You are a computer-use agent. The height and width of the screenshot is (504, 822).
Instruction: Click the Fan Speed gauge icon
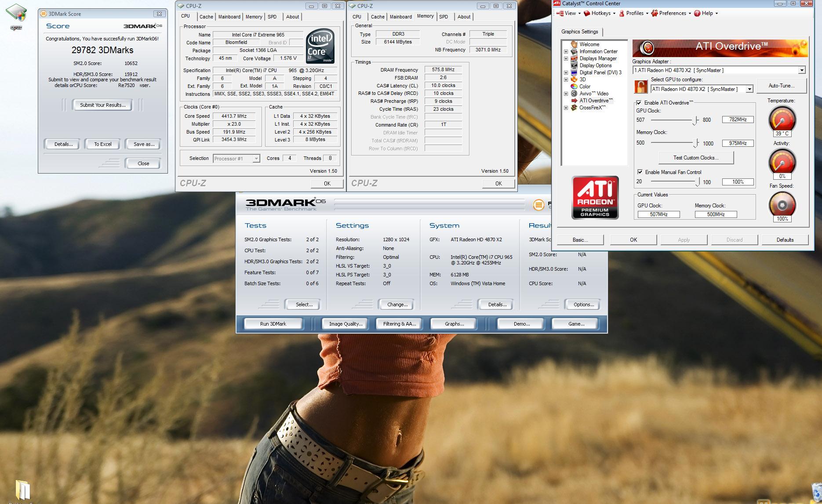[782, 205]
